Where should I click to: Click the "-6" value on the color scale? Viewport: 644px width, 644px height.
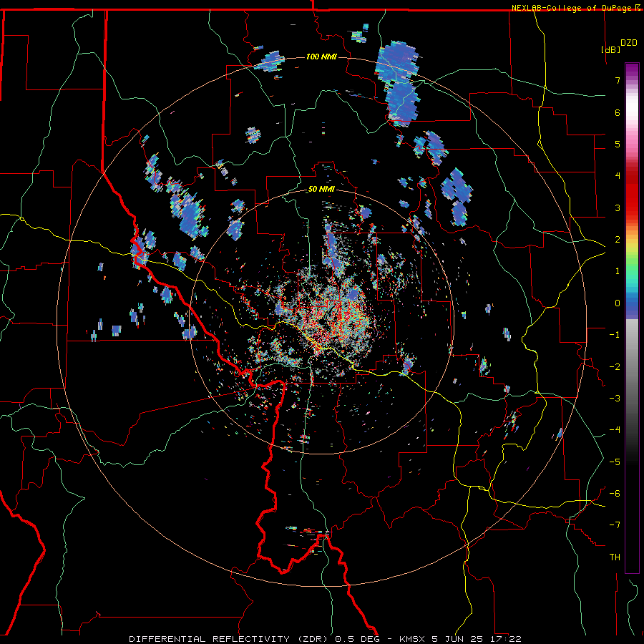(x=615, y=494)
